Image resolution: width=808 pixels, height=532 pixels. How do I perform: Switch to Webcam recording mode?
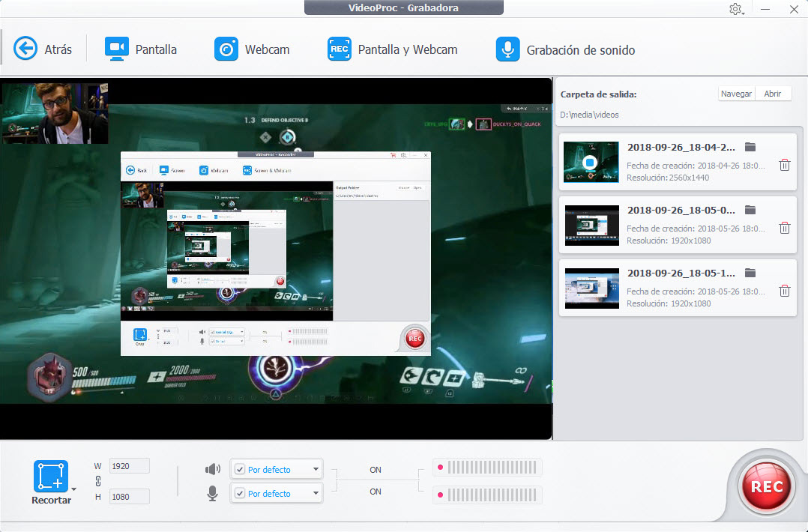coord(226,49)
